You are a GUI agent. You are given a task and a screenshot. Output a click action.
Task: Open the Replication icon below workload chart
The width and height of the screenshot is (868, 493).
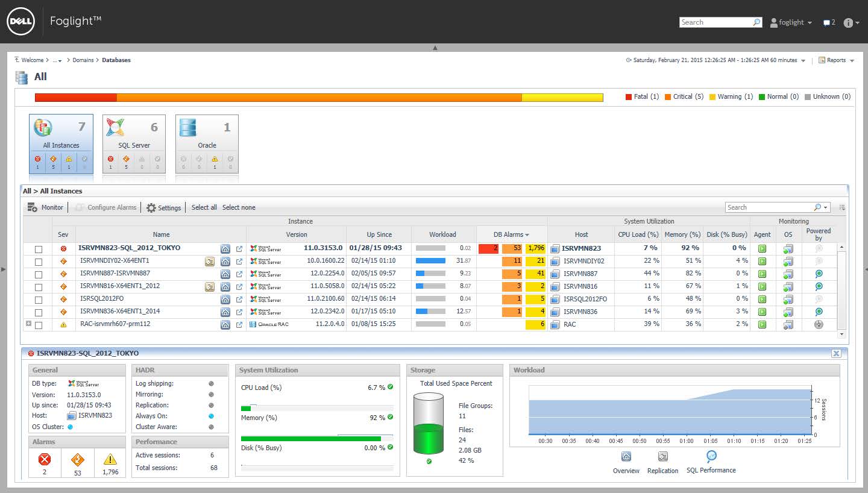(x=663, y=456)
